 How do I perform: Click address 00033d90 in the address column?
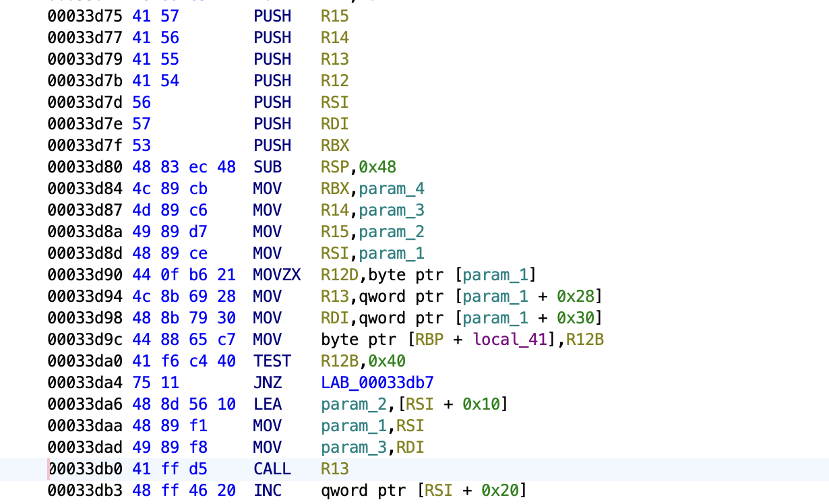click(85, 275)
